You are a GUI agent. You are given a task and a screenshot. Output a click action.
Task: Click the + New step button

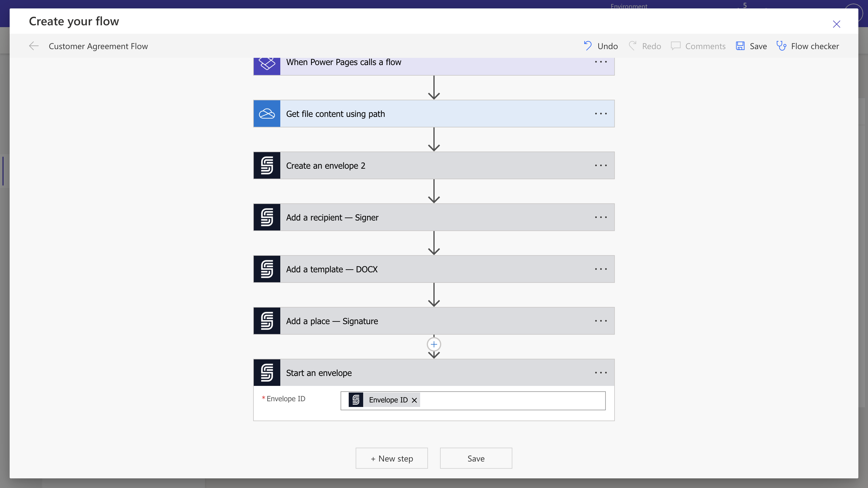[x=392, y=458]
